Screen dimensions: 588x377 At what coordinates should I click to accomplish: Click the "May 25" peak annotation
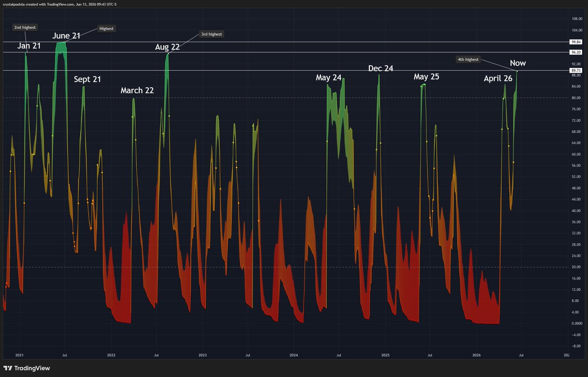pyautogui.click(x=426, y=77)
